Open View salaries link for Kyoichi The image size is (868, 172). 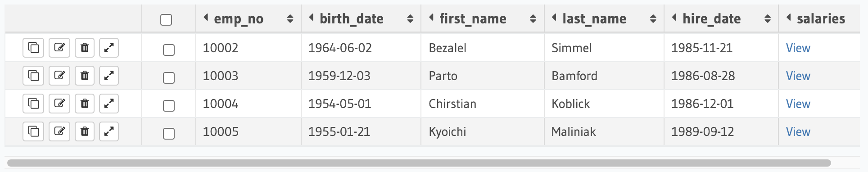coord(798,132)
